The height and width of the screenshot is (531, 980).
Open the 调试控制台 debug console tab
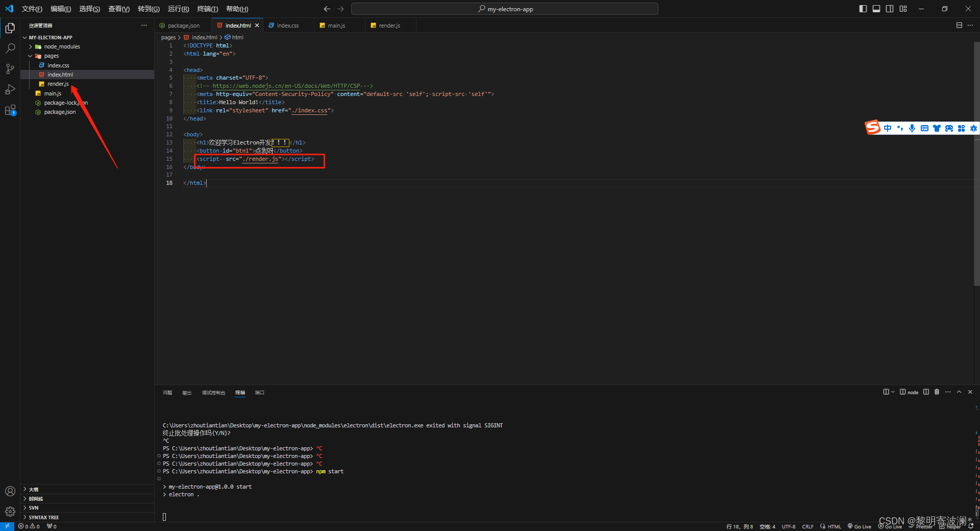213,393
